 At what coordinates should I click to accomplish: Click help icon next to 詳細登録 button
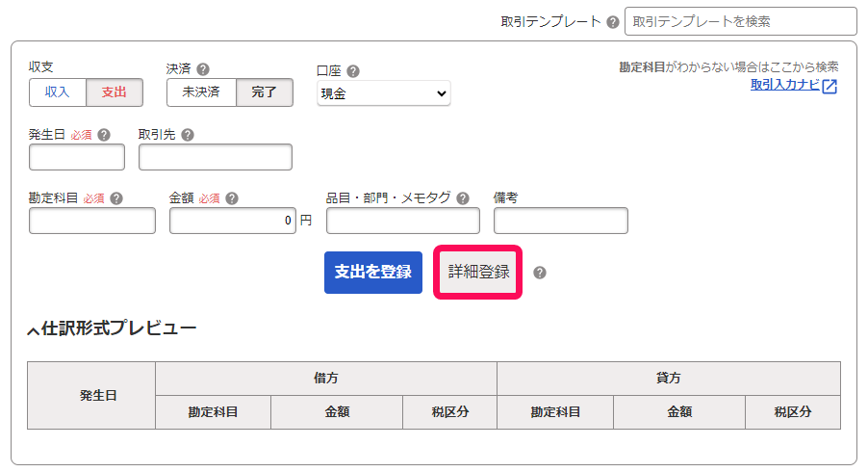(x=540, y=273)
